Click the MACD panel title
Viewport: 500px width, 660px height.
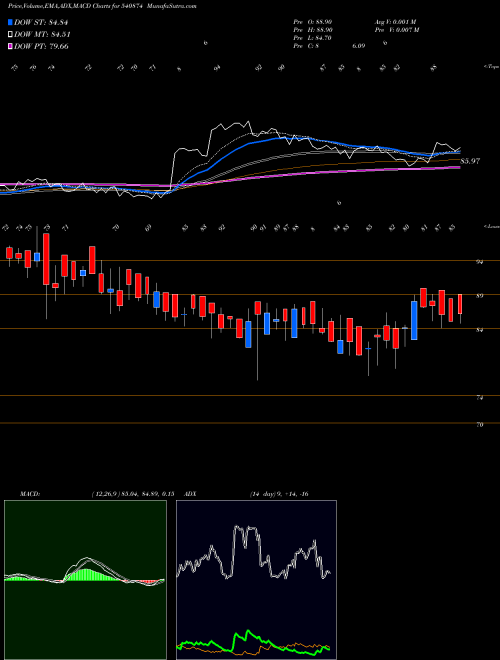coord(29,494)
